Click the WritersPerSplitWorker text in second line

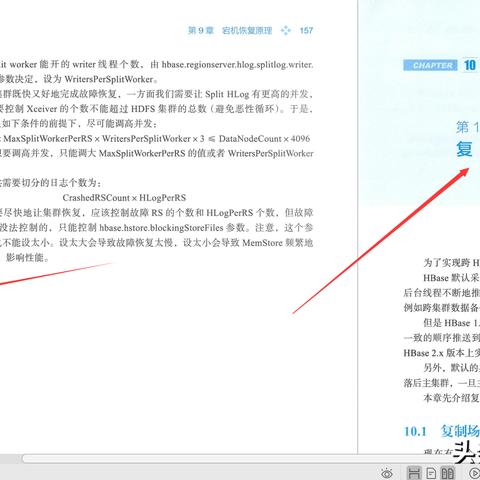(109, 79)
